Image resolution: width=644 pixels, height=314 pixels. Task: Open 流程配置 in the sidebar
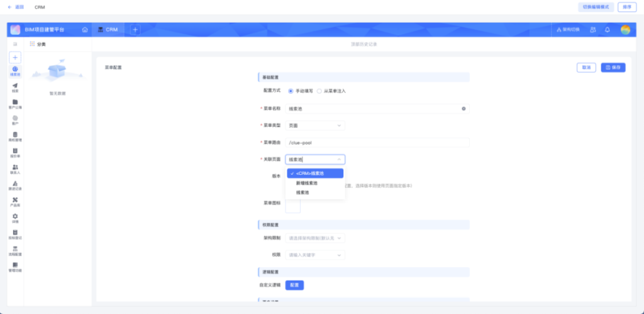[15, 250]
